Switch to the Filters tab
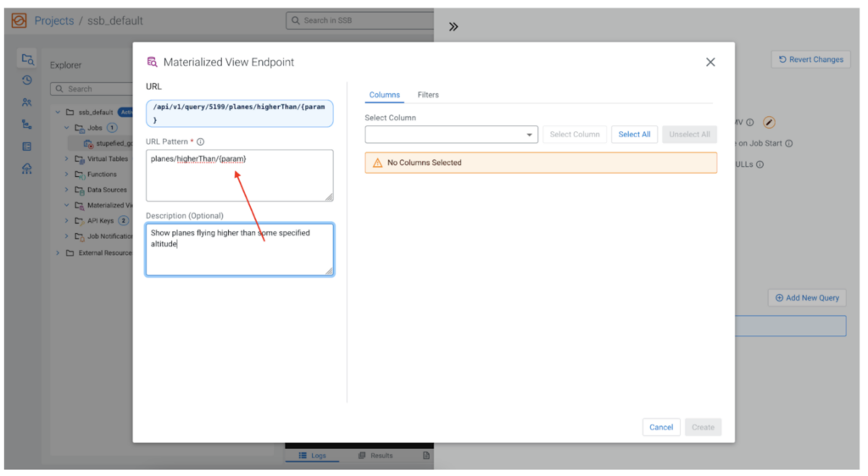 click(x=428, y=95)
